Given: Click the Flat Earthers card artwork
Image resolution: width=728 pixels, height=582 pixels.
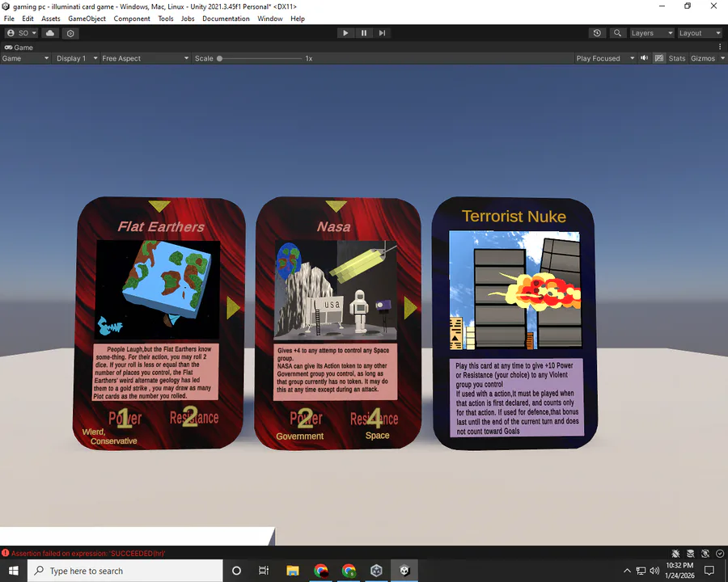Looking at the screenshot, I should point(158,289).
